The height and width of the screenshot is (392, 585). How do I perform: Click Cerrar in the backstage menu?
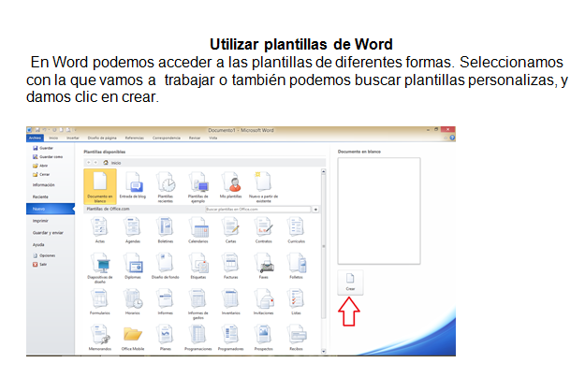pos(41,174)
